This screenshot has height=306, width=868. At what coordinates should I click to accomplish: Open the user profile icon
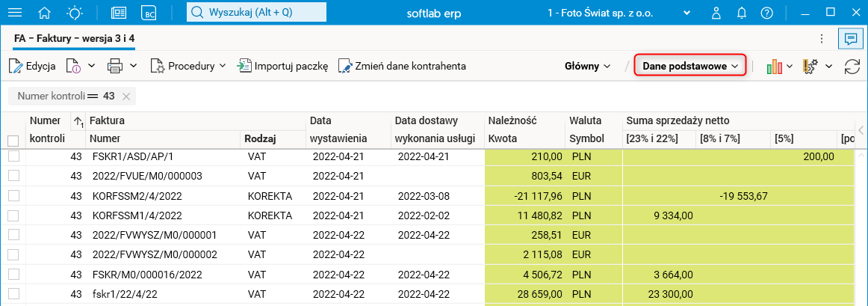716,13
